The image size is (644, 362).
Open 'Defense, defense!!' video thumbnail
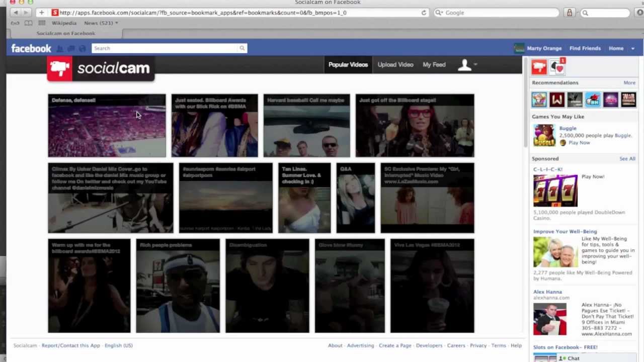click(107, 126)
